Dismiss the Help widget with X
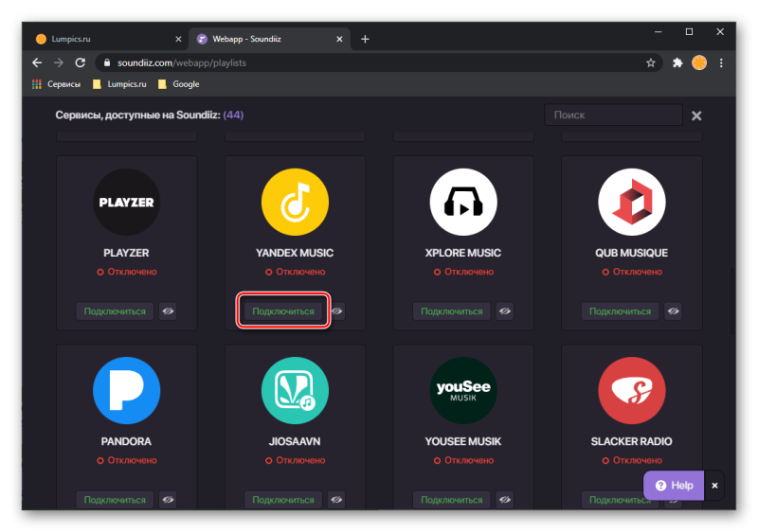This screenshot has width=758, height=532. 714,486
